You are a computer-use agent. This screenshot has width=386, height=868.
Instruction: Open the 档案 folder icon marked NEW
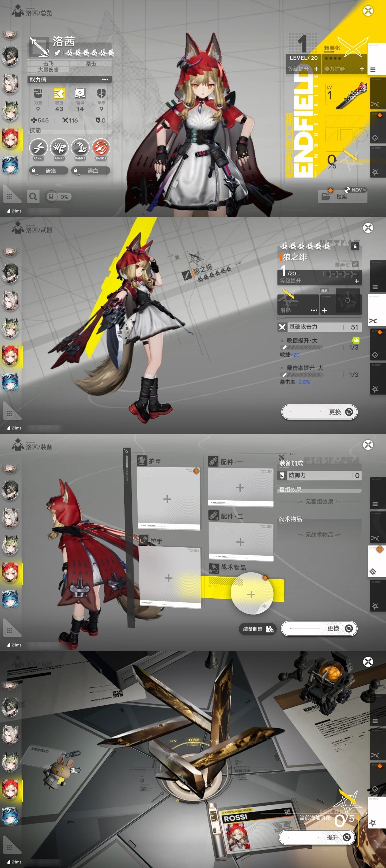pos(326,196)
